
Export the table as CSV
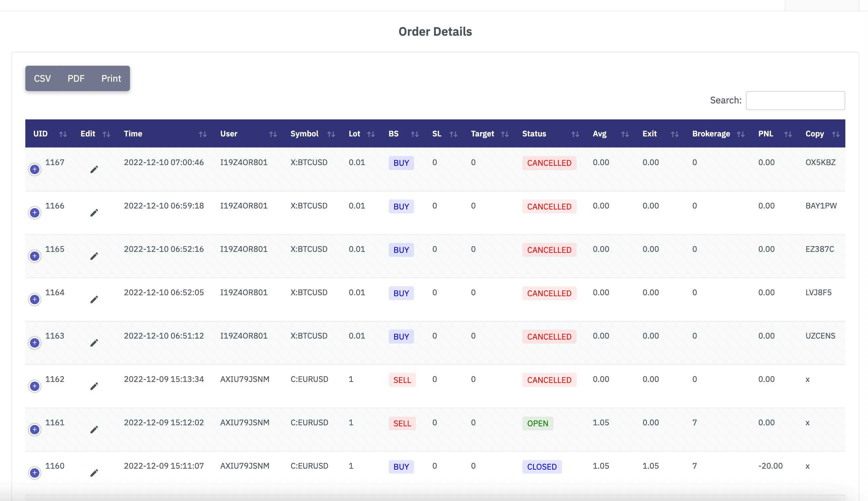pyautogui.click(x=42, y=78)
